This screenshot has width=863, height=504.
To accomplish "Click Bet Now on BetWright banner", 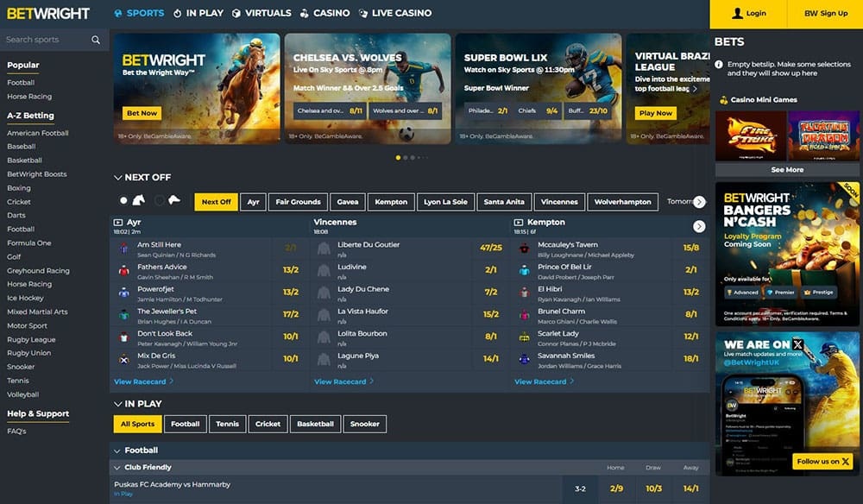I will tap(142, 113).
